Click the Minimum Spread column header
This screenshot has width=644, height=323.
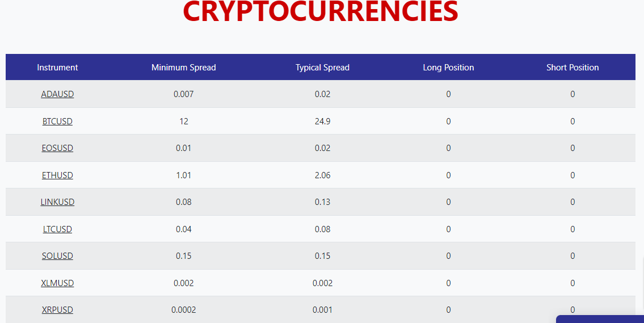184,68
